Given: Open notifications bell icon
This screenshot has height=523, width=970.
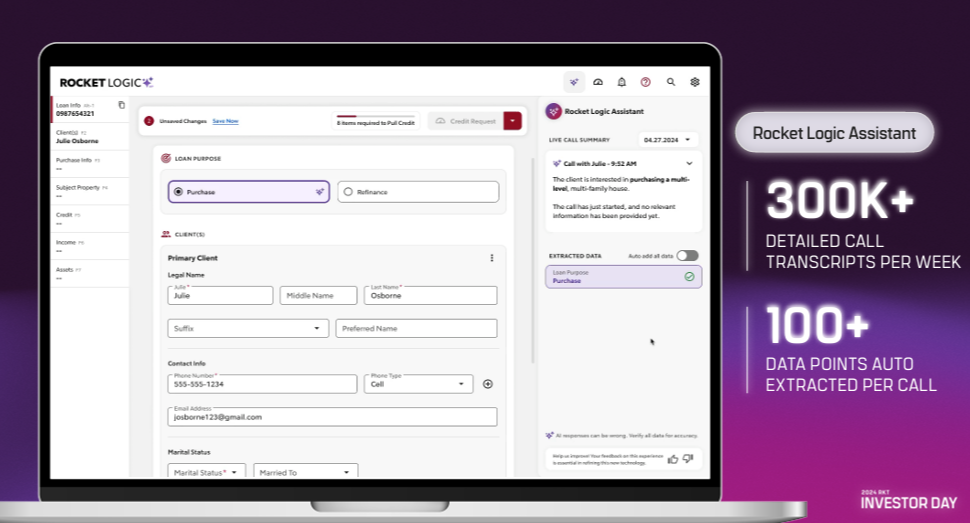Looking at the screenshot, I should click(622, 82).
